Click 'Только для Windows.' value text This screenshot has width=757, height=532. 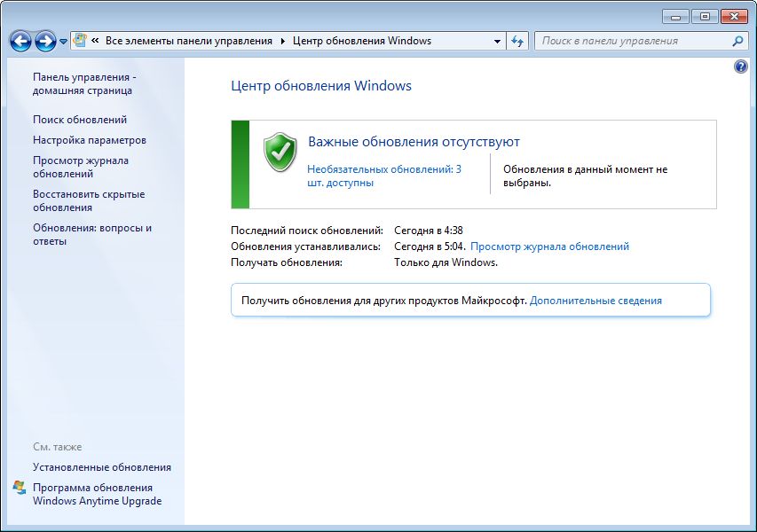click(x=446, y=262)
